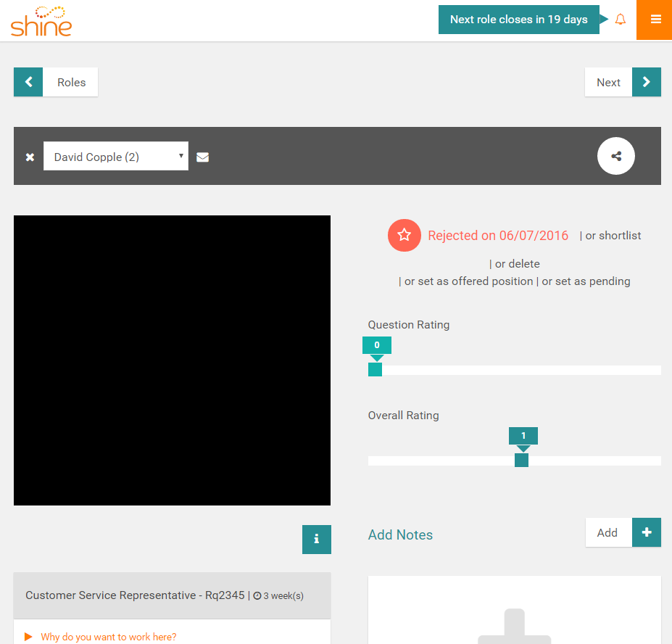
Task: Click the 'or delete' link
Action: coord(518,264)
